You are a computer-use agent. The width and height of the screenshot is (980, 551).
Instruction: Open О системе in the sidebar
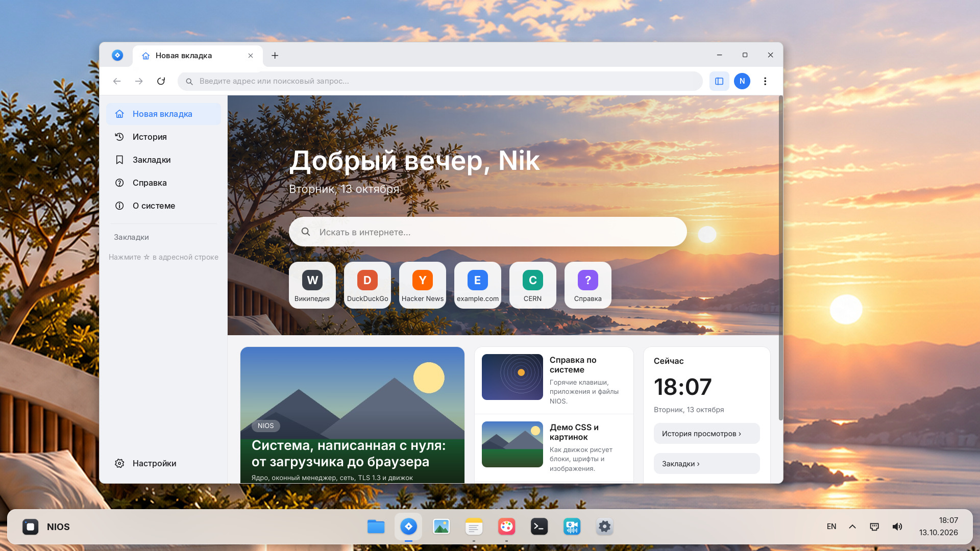[163, 206]
